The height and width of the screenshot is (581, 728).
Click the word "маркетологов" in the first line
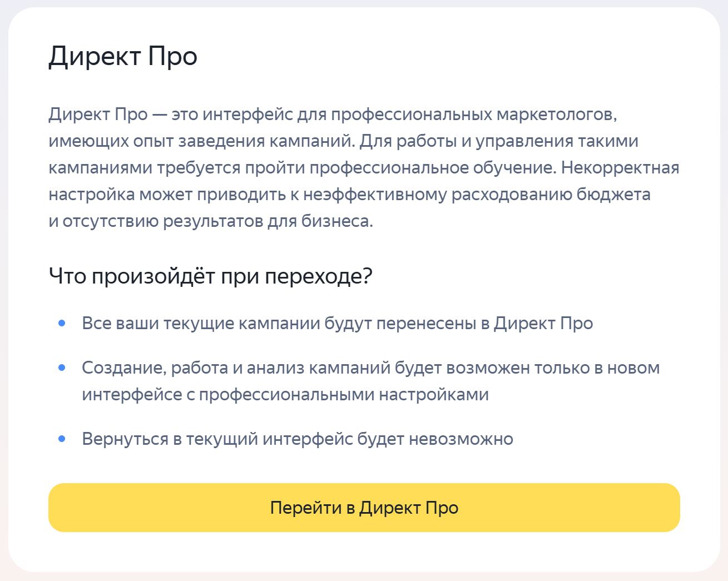click(557, 115)
